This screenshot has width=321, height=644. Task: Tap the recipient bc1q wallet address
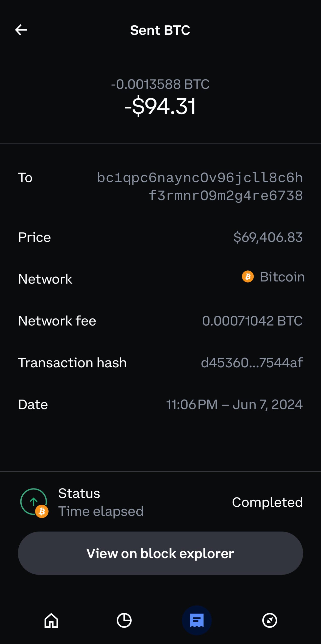pyautogui.click(x=200, y=187)
